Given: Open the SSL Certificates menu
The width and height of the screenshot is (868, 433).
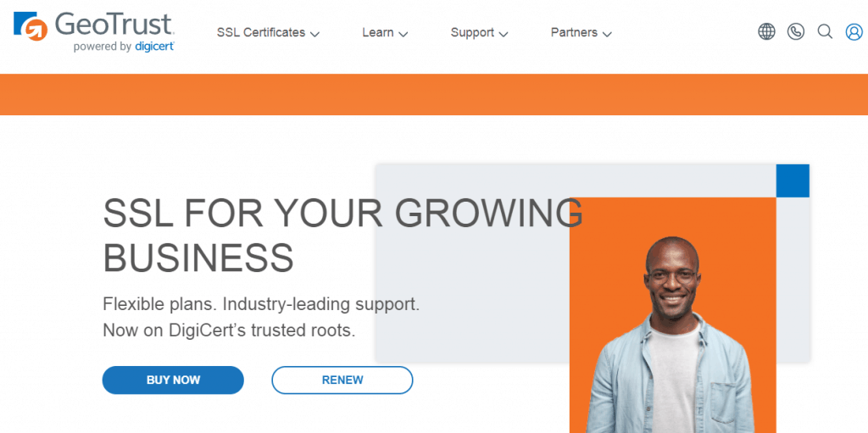Looking at the screenshot, I should click(x=268, y=33).
